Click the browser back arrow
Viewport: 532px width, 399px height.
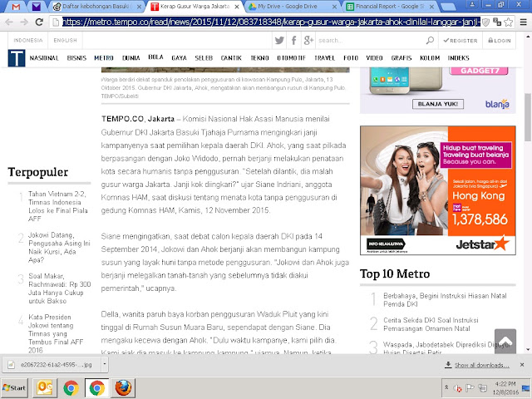click(9, 22)
